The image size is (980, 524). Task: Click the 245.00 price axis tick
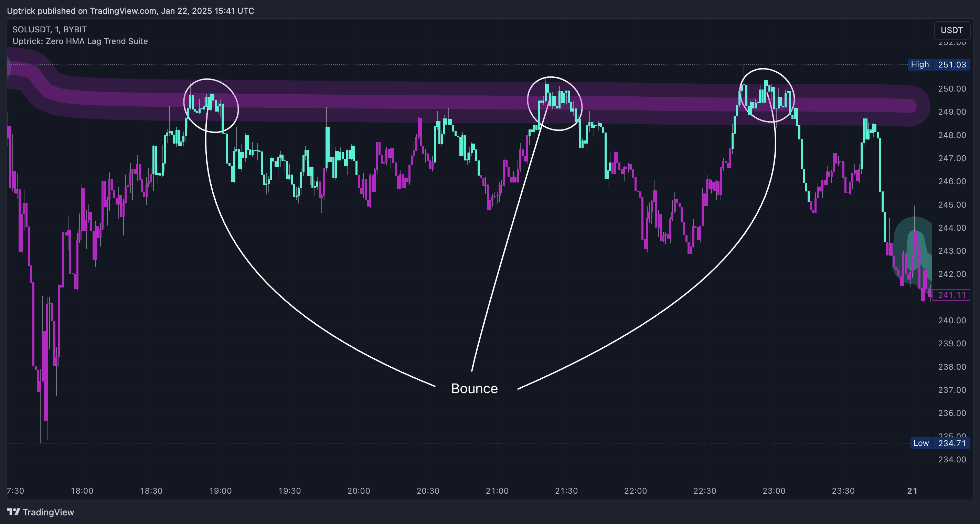952,205
